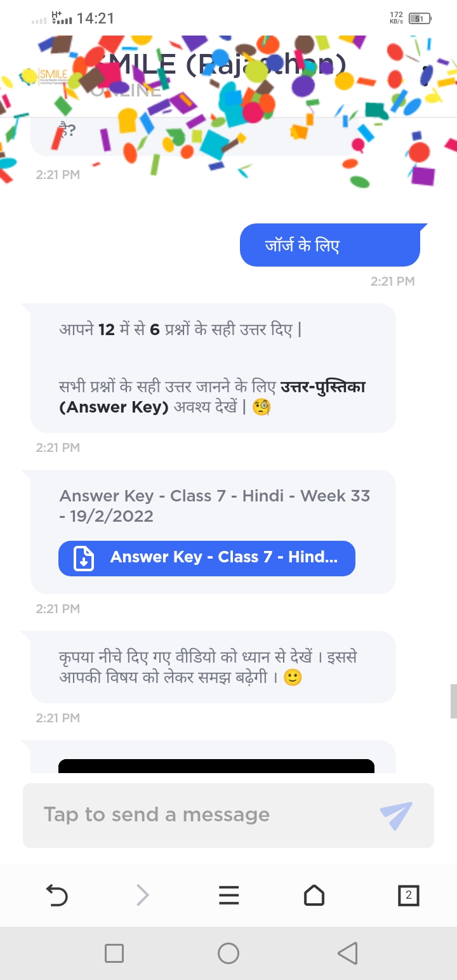This screenshot has height=980, width=457.
Task: Tap the Android home circle button
Action: tap(228, 953)
